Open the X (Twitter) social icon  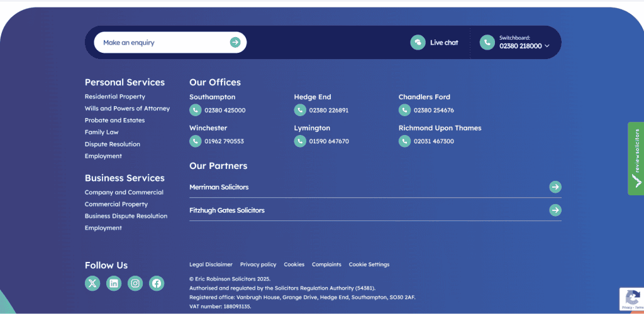click(92, 283)
